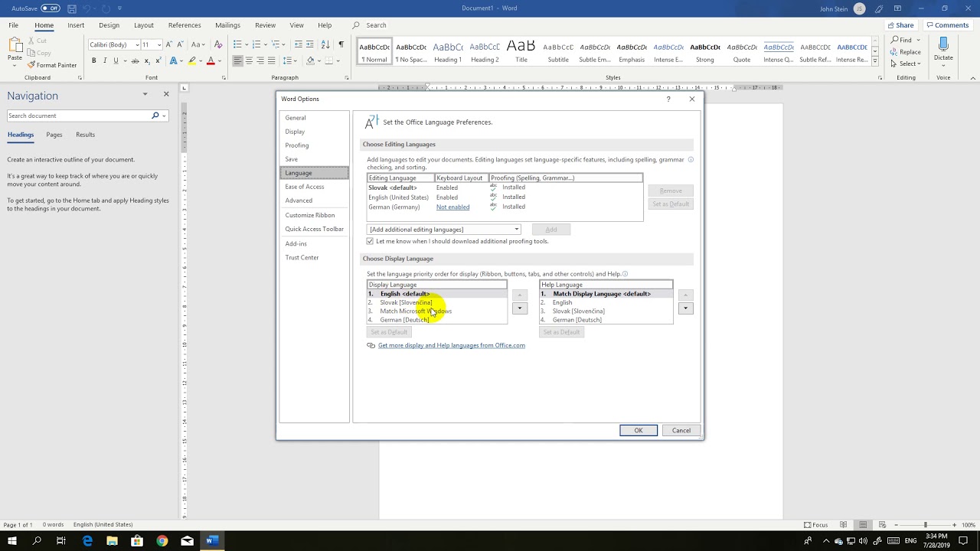
Task: Click the Share button
Action: 900,25
